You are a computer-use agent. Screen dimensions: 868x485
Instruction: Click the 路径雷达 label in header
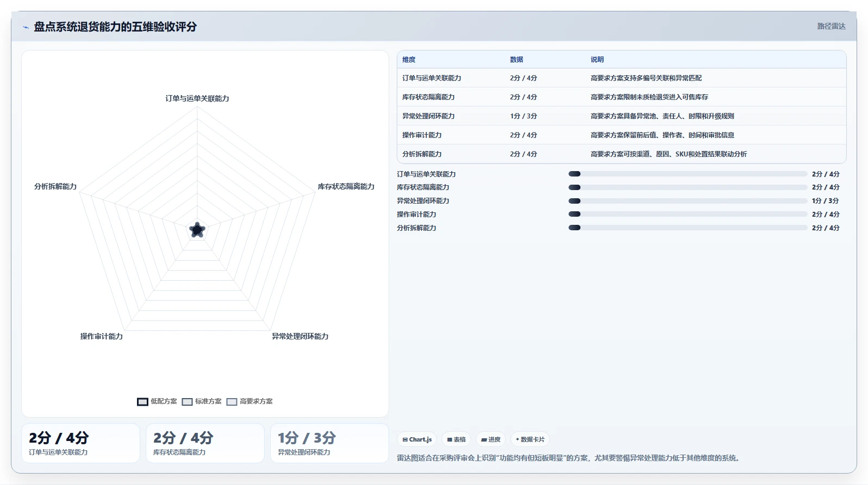(832, 26)
